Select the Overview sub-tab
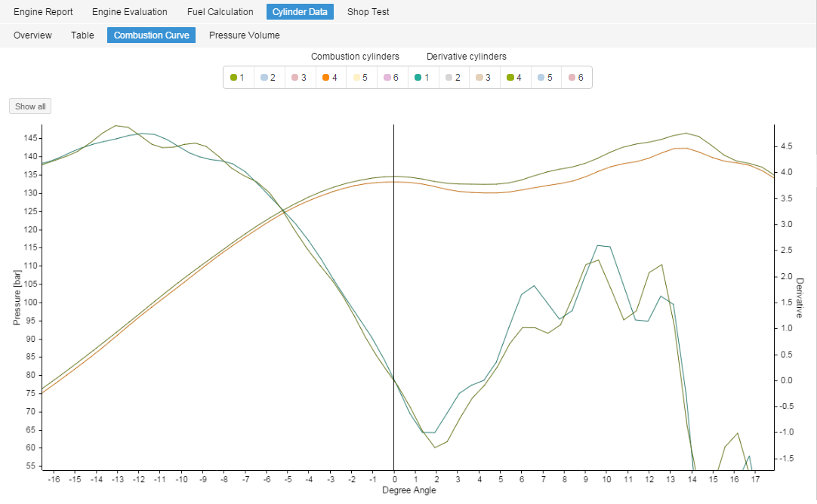Viewport: 817px width, 504px height. tap(32, 35)
